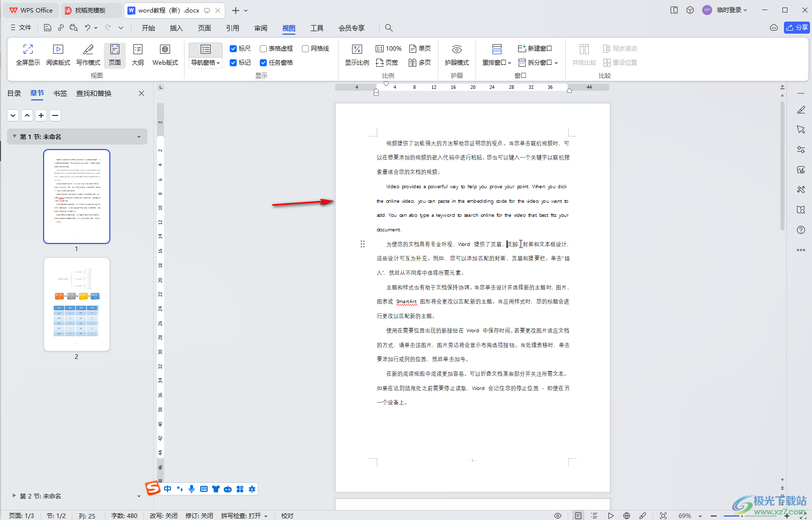Switch to outline view
Image resolution: width=812 pixels, height=520 pixels.
coord(138,55)
